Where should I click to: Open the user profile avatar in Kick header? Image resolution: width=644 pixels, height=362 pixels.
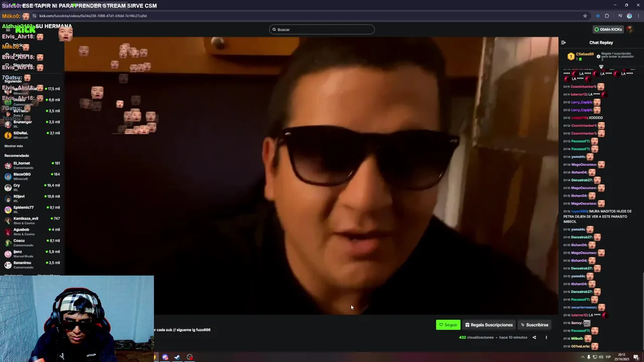coord(630,29)
